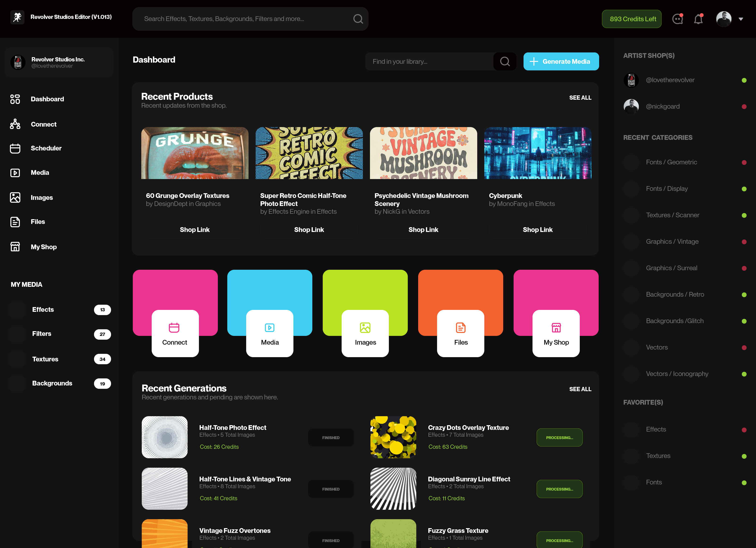Open Scheduler from the sidebar

pyautogui.click(x=46, y=148)
